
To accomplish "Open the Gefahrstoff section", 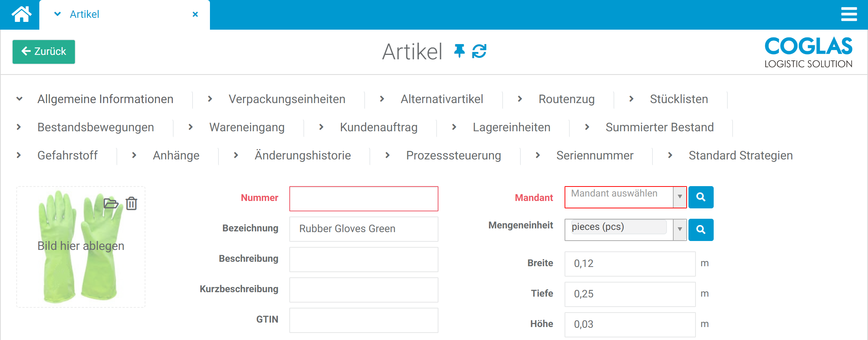I will click(67, 156).
